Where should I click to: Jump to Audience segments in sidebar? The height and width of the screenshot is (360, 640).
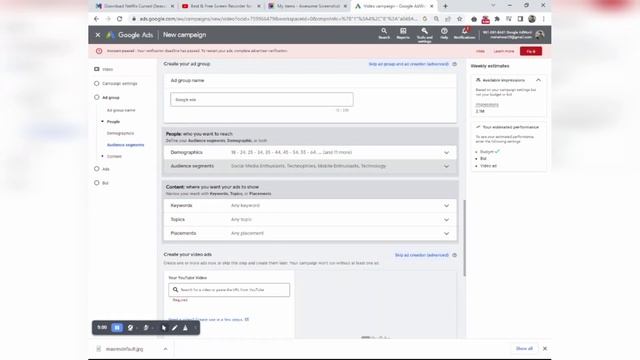(125, 145)
